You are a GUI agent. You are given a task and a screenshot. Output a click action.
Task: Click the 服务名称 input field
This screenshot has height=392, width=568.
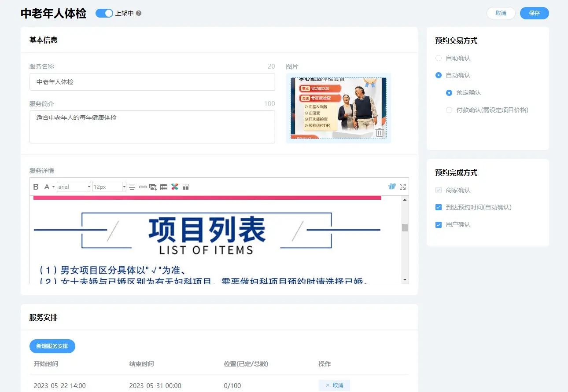point(152,82)
